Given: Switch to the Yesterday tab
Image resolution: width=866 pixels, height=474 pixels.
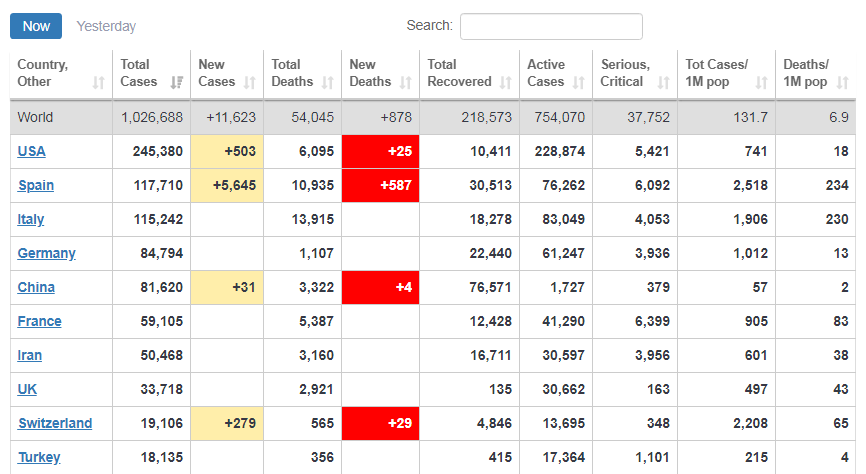Looking at the screenshot, I should [106, 26].
